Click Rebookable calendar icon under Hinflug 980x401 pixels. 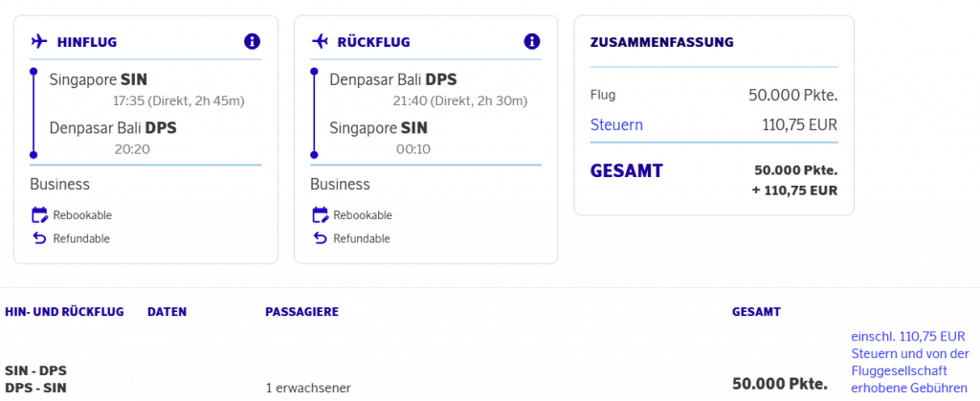click(x=39, y=214)
